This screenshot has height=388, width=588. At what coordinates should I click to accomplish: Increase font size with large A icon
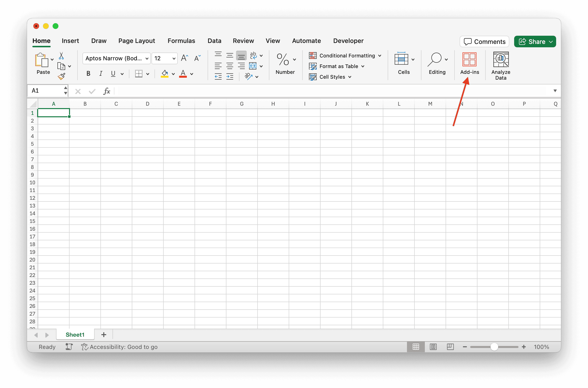[x=184, y=58]
